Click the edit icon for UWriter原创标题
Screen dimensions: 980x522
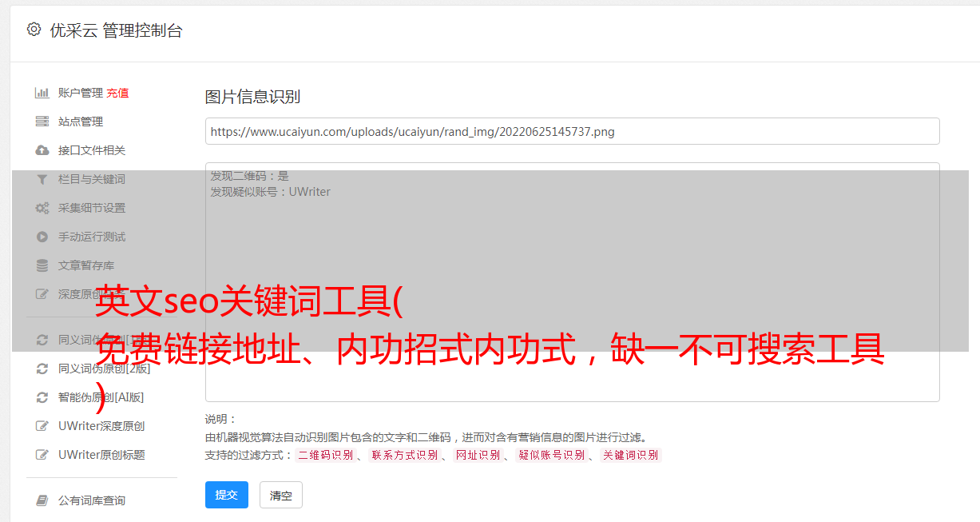click(x=42, y=455)
